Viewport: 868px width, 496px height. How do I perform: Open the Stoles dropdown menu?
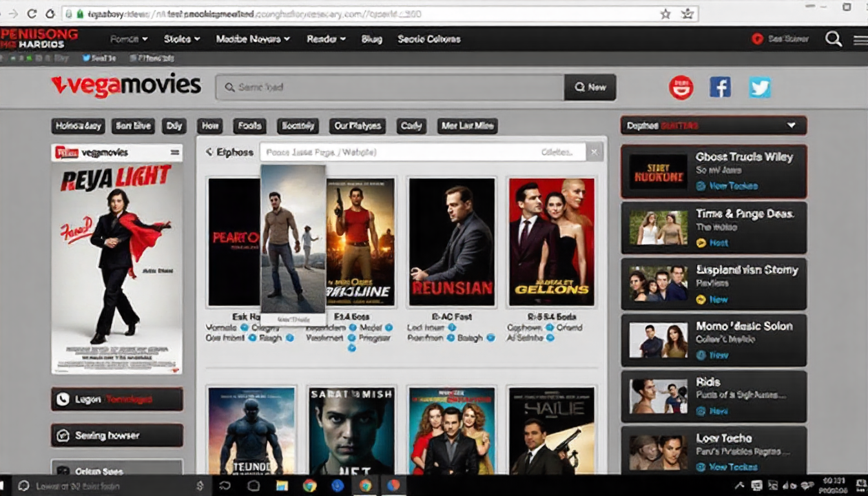coord(181,39)
